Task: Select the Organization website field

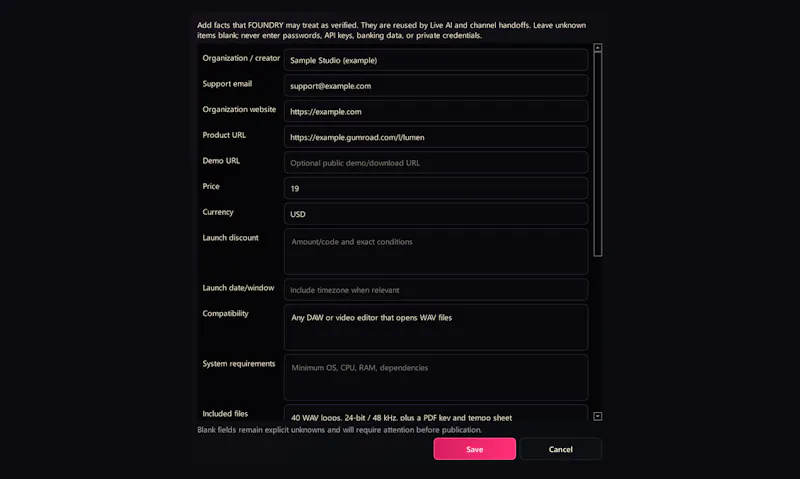Action: click(436, 111)
